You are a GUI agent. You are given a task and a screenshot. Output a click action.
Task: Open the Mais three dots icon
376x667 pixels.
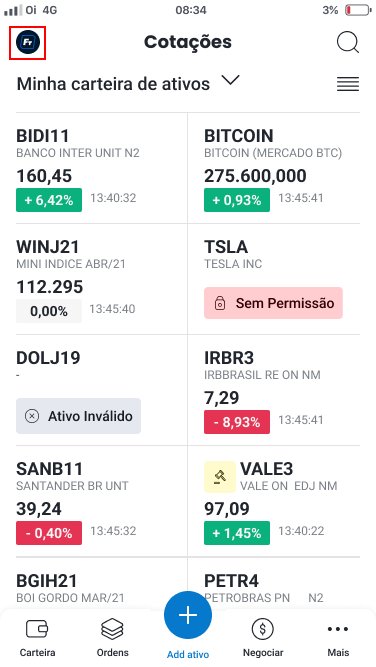(338, 629)
